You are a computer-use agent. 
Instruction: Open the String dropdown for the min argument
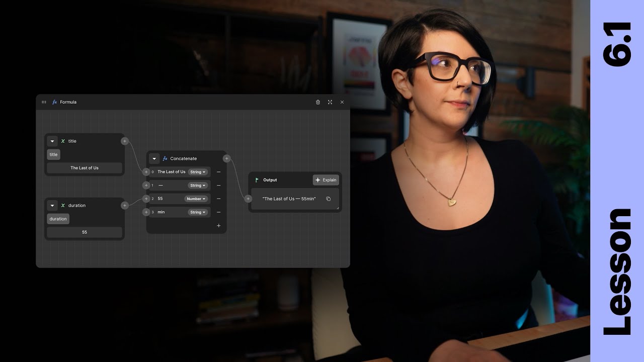(x=198, y=212)
